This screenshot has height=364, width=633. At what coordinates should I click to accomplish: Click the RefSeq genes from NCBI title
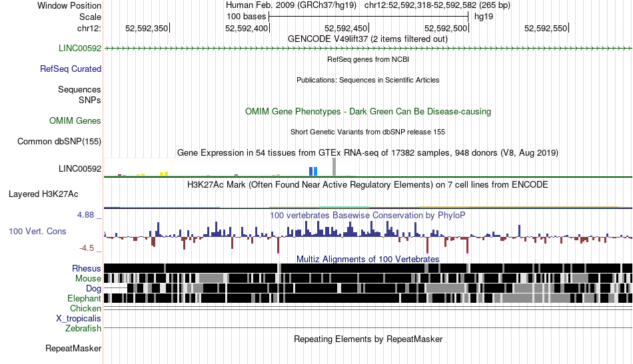(368, 59)
